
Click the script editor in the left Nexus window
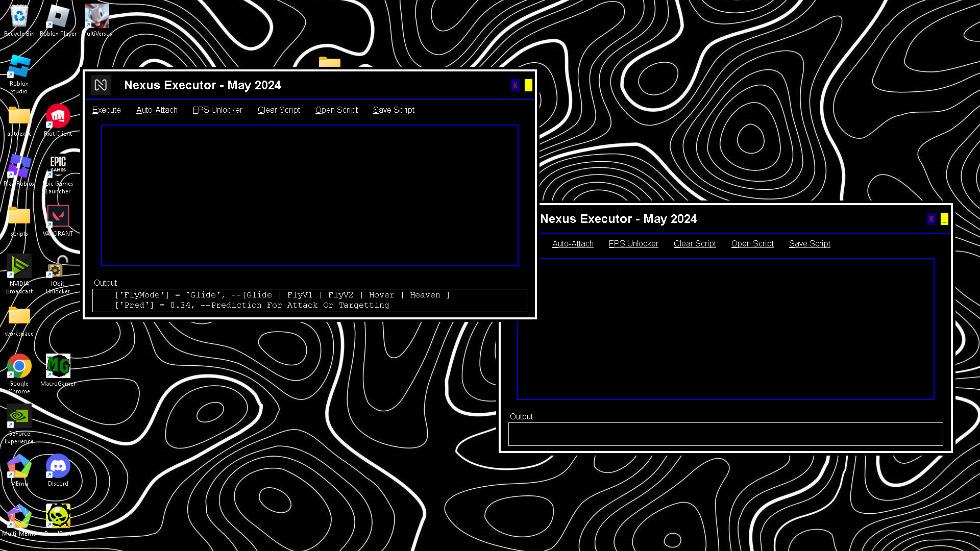tap(309, 195)
